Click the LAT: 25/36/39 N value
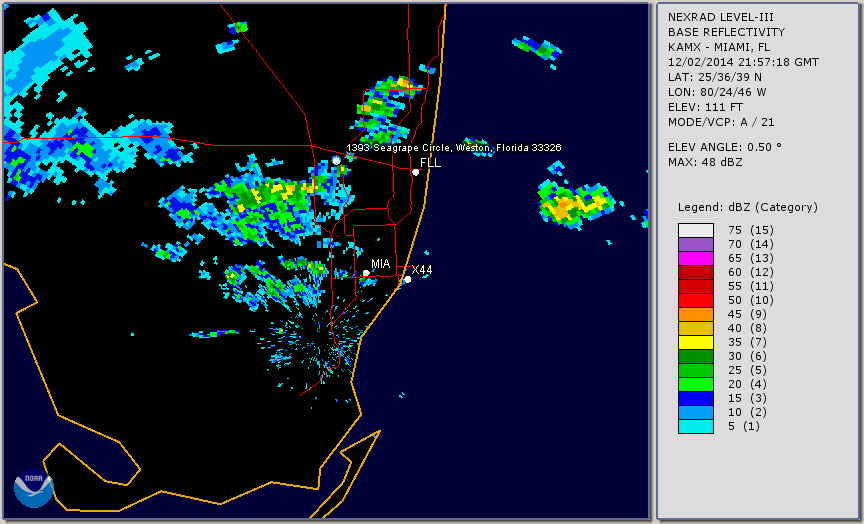Image resolution: width=864 pixels, height=524 pixels. click(x=715, y=77)
